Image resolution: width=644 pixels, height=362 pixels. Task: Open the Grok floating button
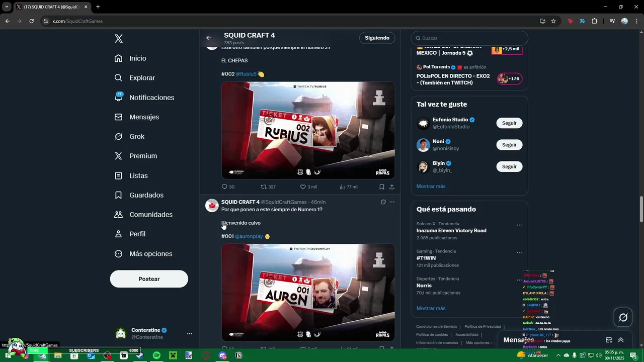tap(623, 317)
